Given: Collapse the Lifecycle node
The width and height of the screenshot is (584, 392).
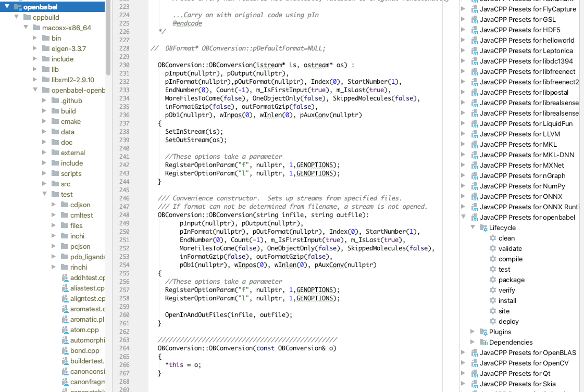Looking at the screenshot, I should (473, 227).
